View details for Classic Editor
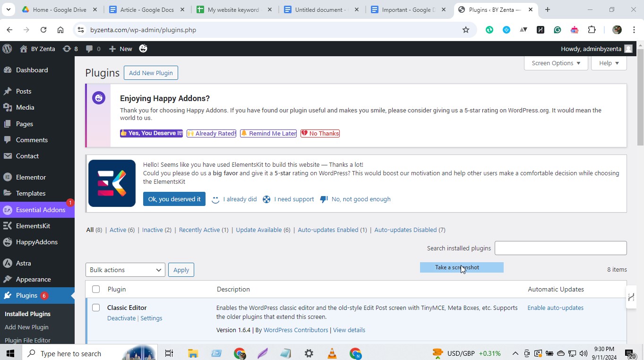 349,330
